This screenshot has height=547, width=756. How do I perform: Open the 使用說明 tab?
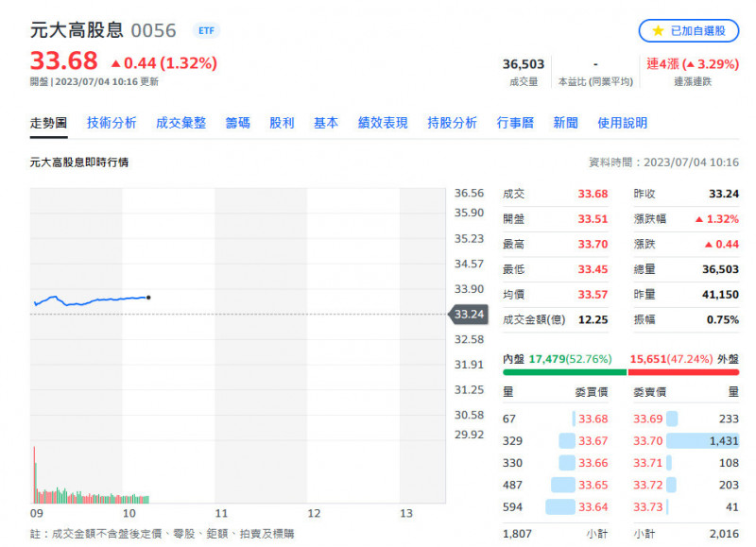623,124
